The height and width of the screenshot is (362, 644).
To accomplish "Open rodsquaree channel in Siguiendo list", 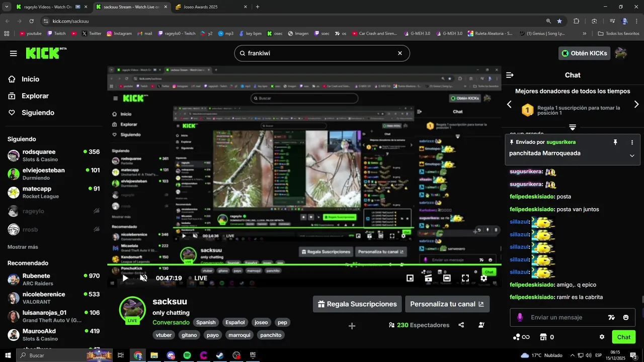I will (53, 155).
